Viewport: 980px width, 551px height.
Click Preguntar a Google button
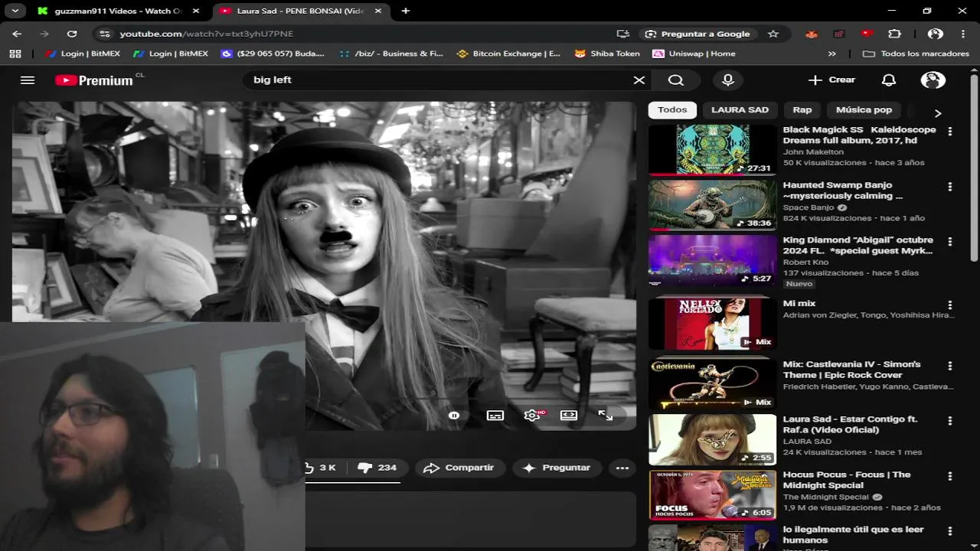tap(698, 34)
